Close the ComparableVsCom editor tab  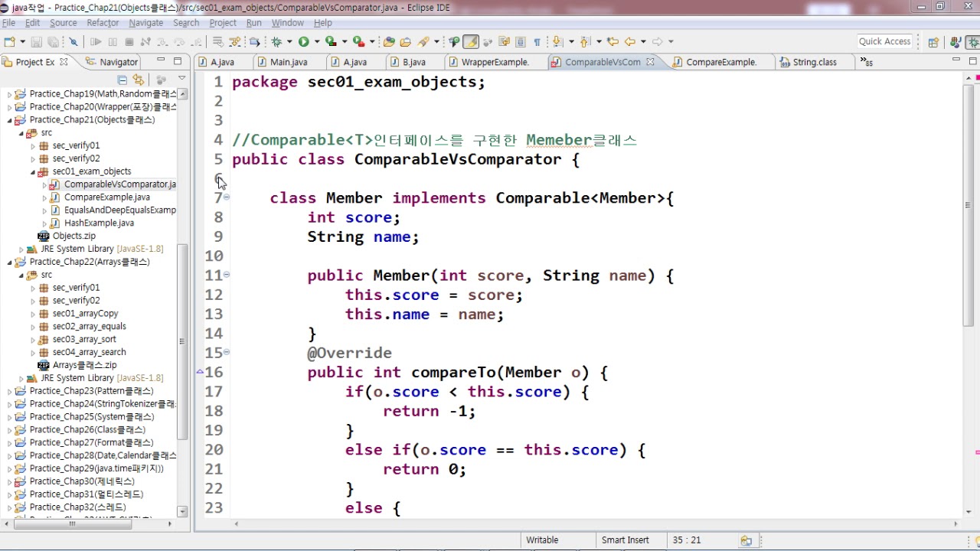tap(650, 62)
